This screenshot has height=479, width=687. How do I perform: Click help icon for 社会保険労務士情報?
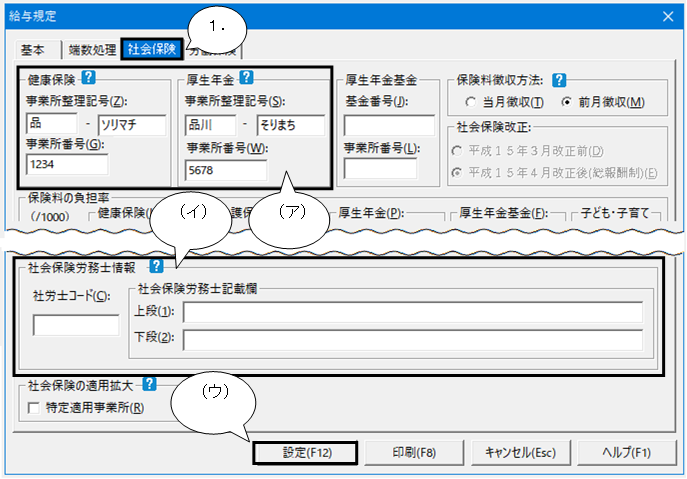click(x=156, y=266)
